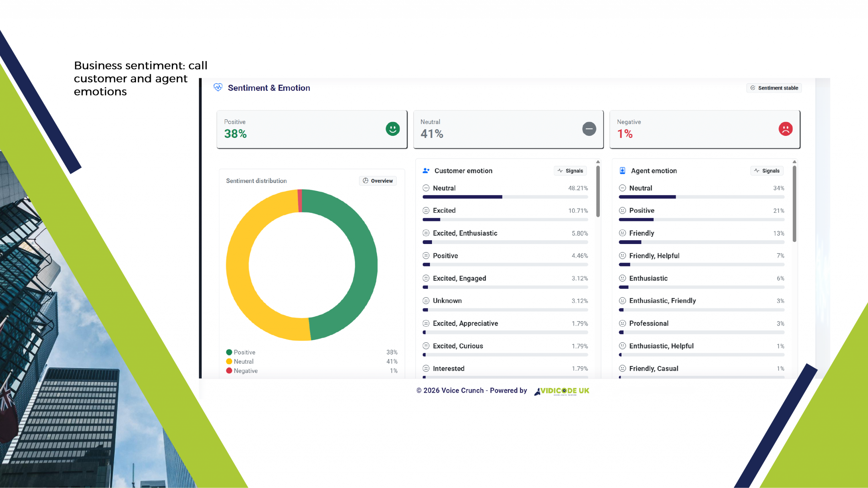
Task: Click the face icon beside Friendly, Casual
Action: (x=622, y=368)
